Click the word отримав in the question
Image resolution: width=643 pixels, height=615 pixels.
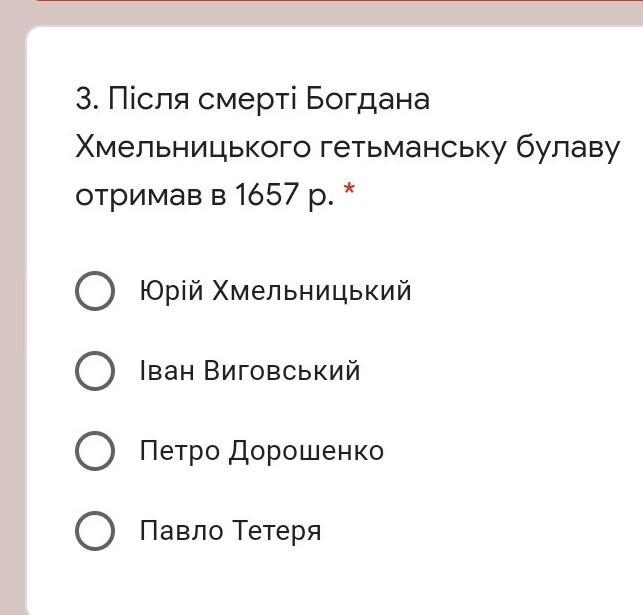139,196
